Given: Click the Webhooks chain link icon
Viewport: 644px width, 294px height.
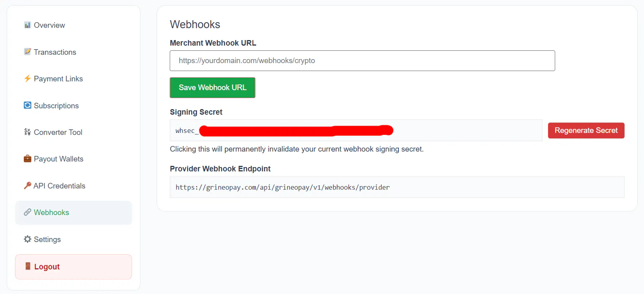Looking at the screenshot, I should point(27,212).
